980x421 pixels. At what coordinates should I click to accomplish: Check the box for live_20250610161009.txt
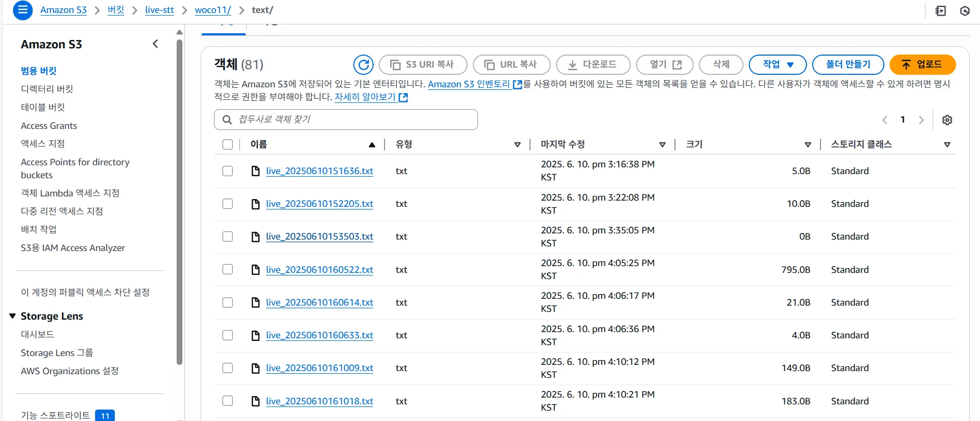coord(228,368)
